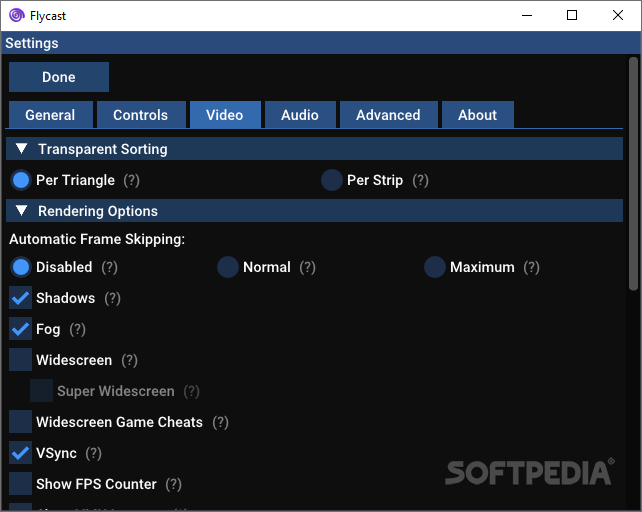Image resolution: width=642 pixels, height=512 pixels.
Task: Show help for Normal frame skipping
Action: click(x=307, y=267)
